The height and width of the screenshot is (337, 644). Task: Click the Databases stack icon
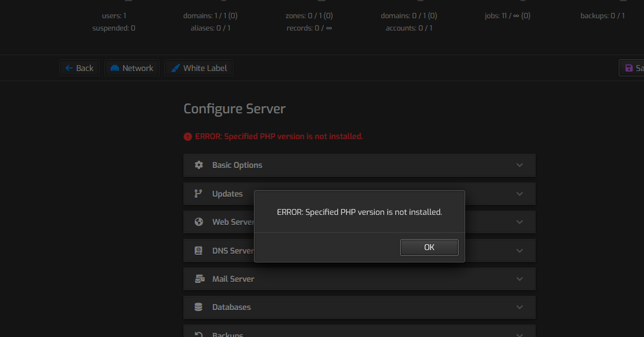pyautogui.click(x=199, y=307)
